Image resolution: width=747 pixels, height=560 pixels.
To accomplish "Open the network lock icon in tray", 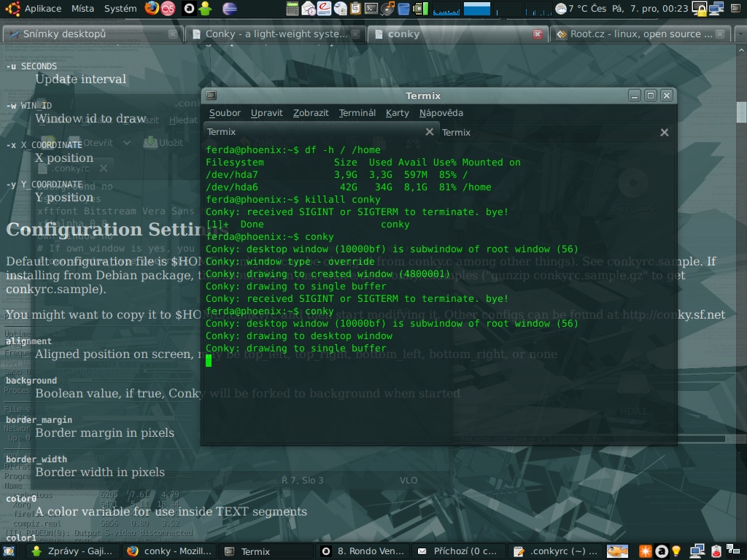I will pyautogui.click(x=700, y=9).
